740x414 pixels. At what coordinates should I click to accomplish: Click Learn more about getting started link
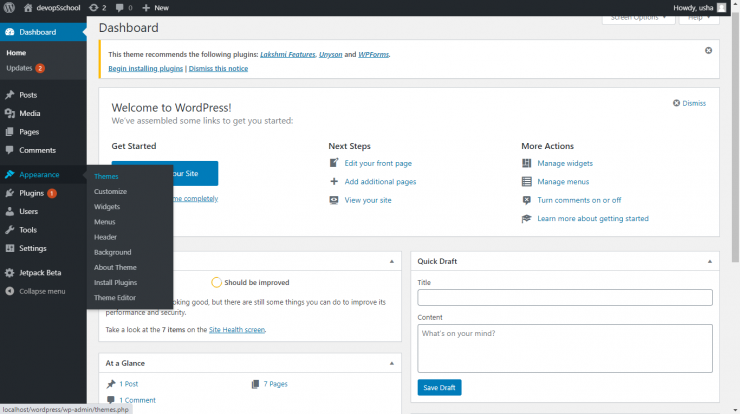click(593, 219)
